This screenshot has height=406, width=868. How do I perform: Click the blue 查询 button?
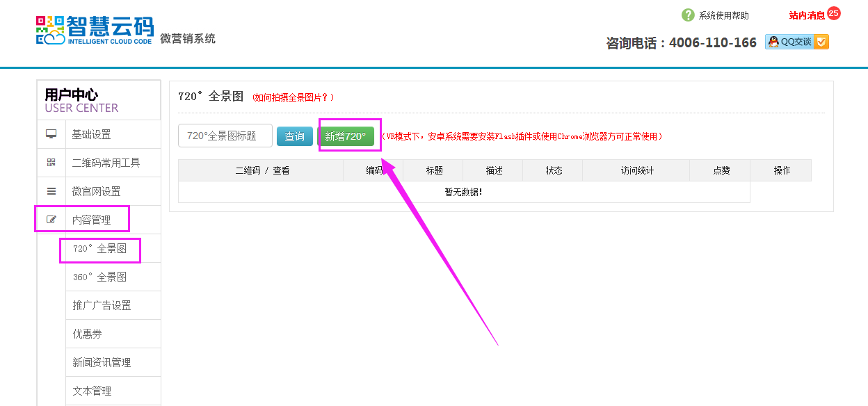(x=295, y=136)
